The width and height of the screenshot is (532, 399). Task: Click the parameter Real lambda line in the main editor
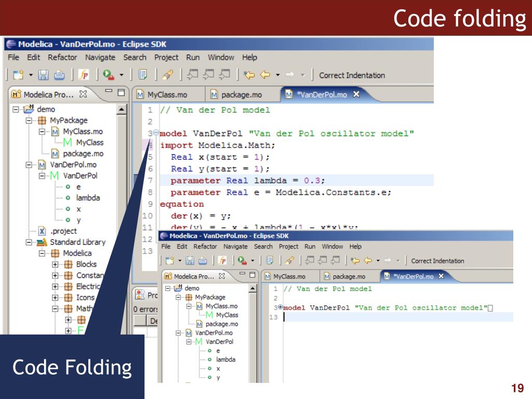click(x=297, y=180)
